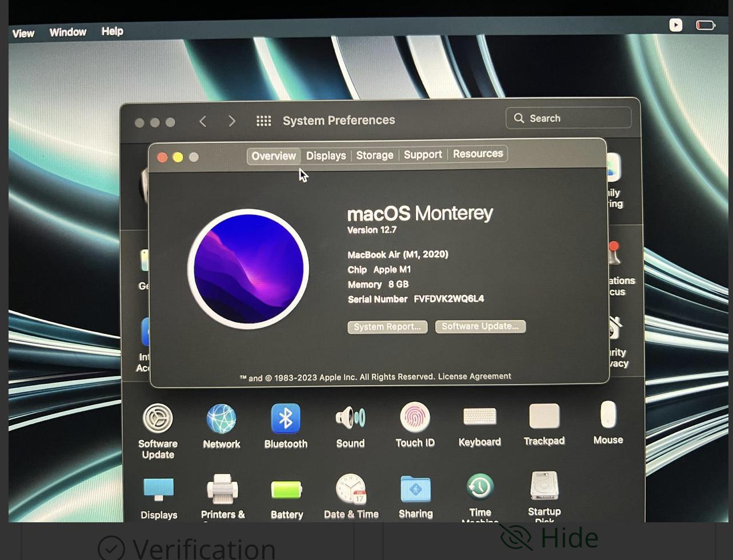Go back in System Preferences
Image resolution: width=733 pixels, height=560 pixels.
coord(202,121)
